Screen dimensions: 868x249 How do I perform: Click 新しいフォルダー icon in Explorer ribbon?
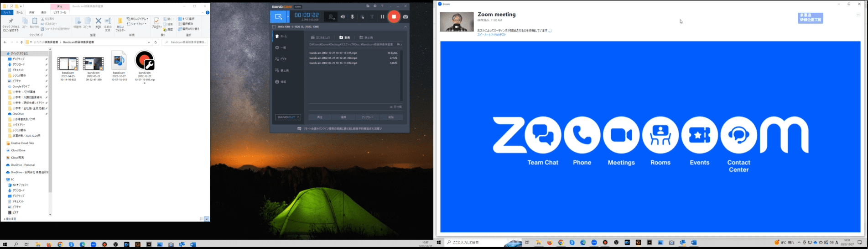pyautogui.click(x=120, y=24)
